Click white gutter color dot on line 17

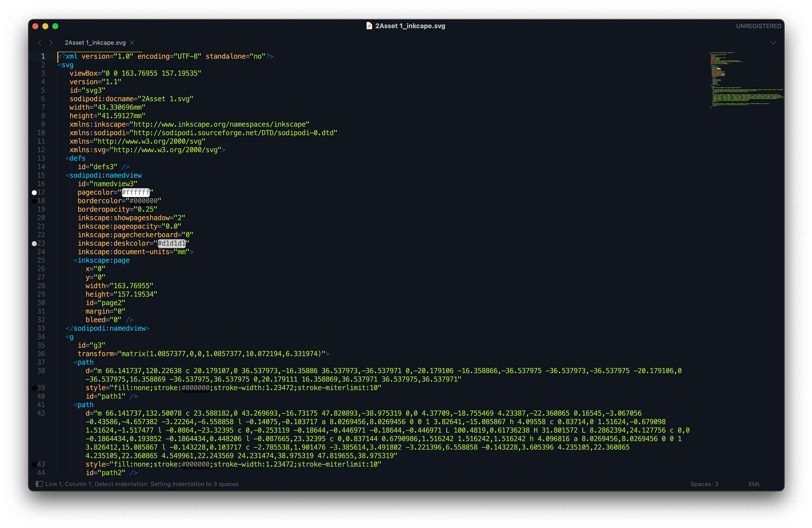pos(34,193)
